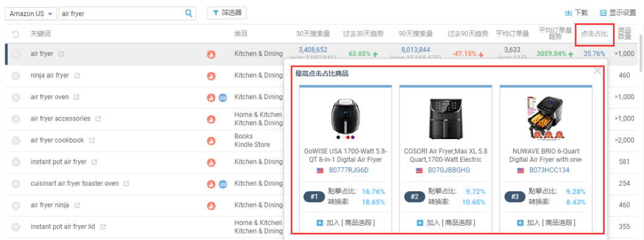Remove the instant pot air fryer keyword
This screenshot has width=644, height=240.
pyautogui.click(x=16, y=162)
